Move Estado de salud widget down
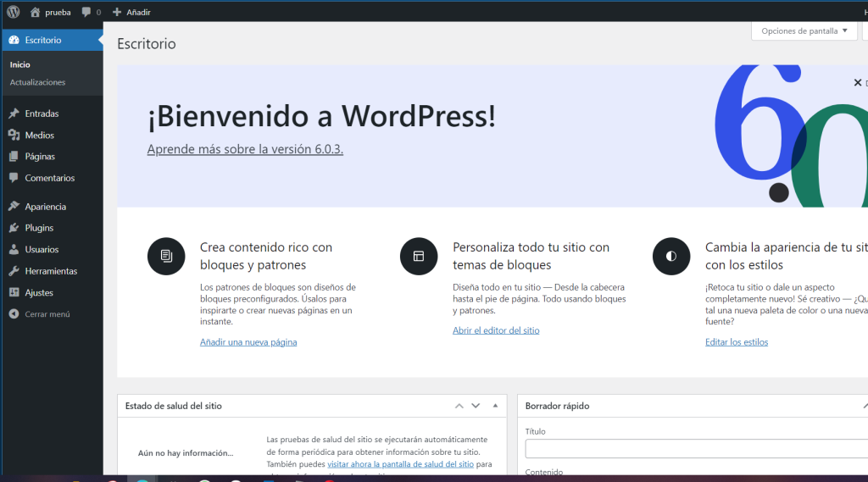The width and height of the screenshot is (868, 482). (476, 406)
